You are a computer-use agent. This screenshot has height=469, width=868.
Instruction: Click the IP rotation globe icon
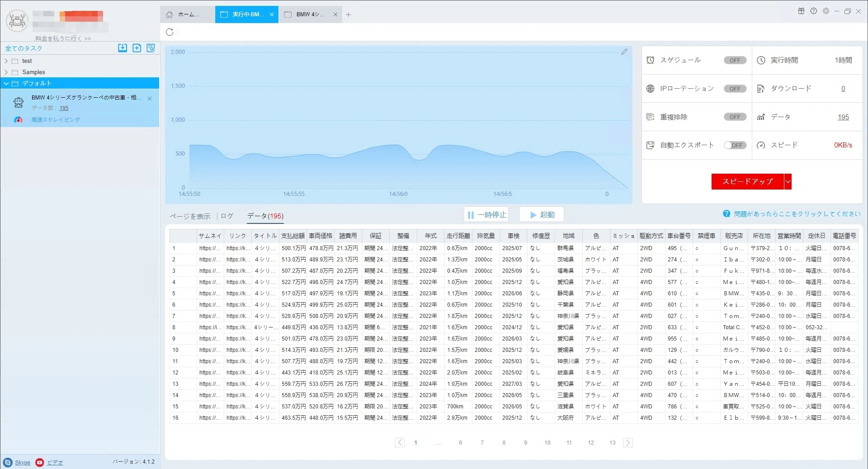coord(650,89)
